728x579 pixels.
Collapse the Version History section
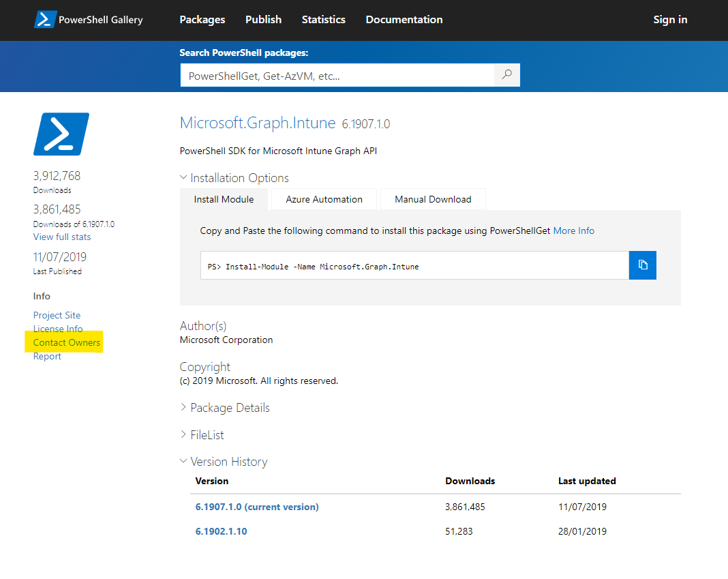point(224,462)
